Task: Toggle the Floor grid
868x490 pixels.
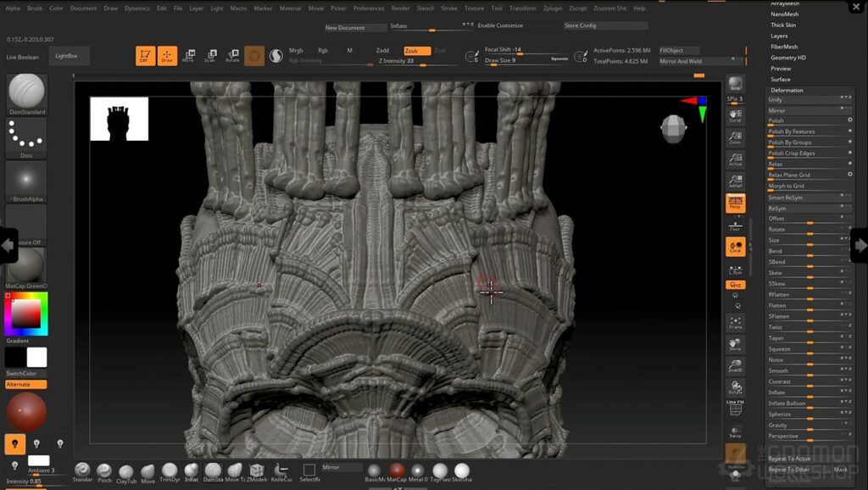Action: click(x=735, y=226)
